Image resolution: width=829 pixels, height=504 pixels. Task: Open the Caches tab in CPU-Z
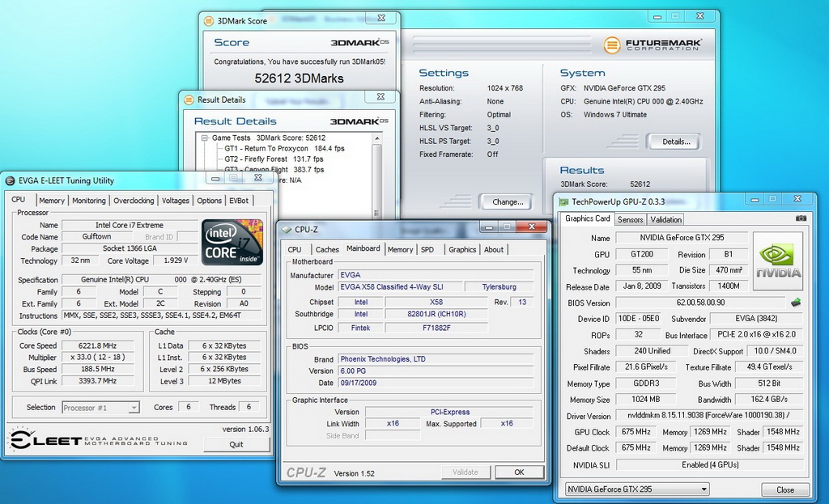(x=327, y=249)
